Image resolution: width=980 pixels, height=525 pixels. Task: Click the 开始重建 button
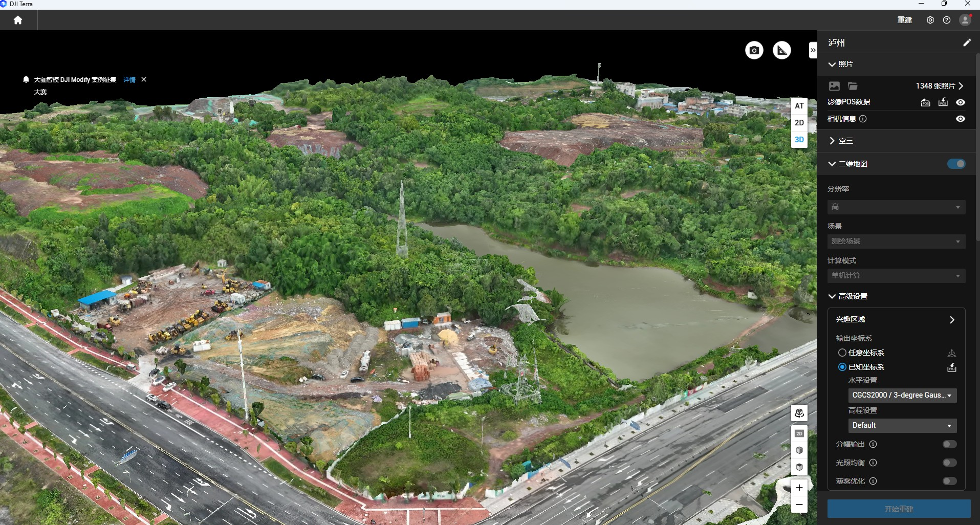899,509
